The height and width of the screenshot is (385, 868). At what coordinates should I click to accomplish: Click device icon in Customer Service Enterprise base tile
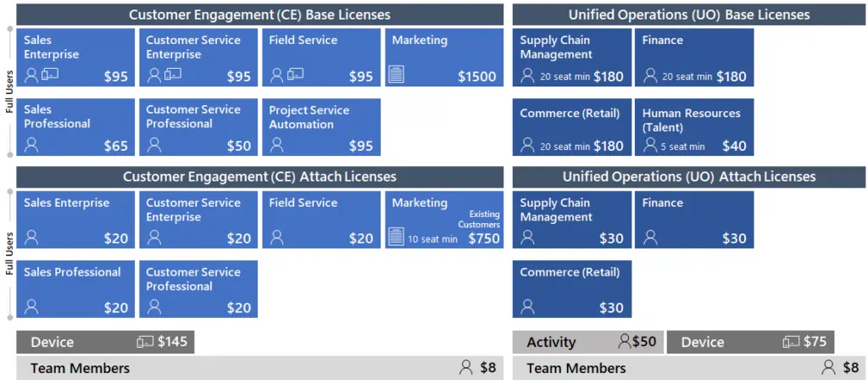tap(173, 74)
